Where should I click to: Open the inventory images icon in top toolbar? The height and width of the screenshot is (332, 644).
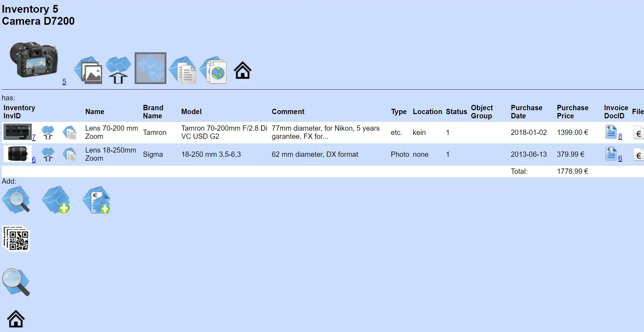(x=88, y=70)
